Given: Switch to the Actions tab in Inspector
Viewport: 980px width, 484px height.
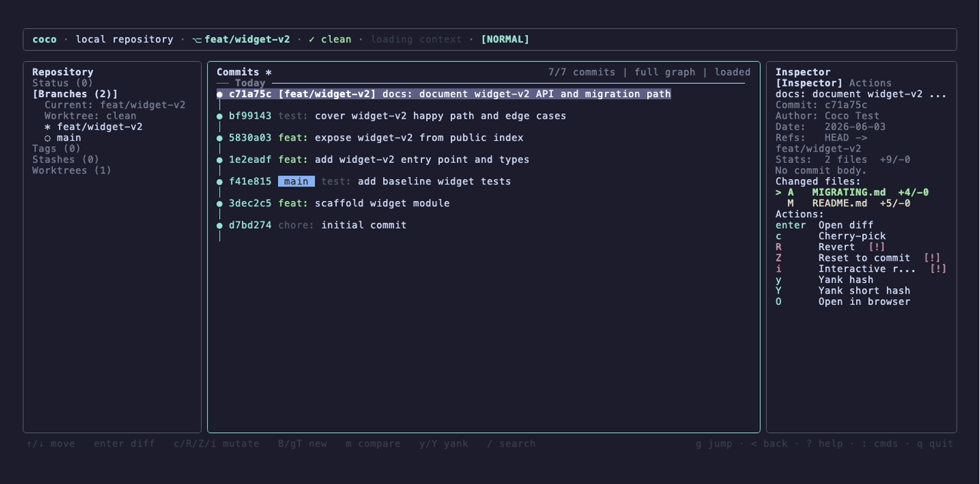Looking at the screenshot, I should [x=870, y=83].
